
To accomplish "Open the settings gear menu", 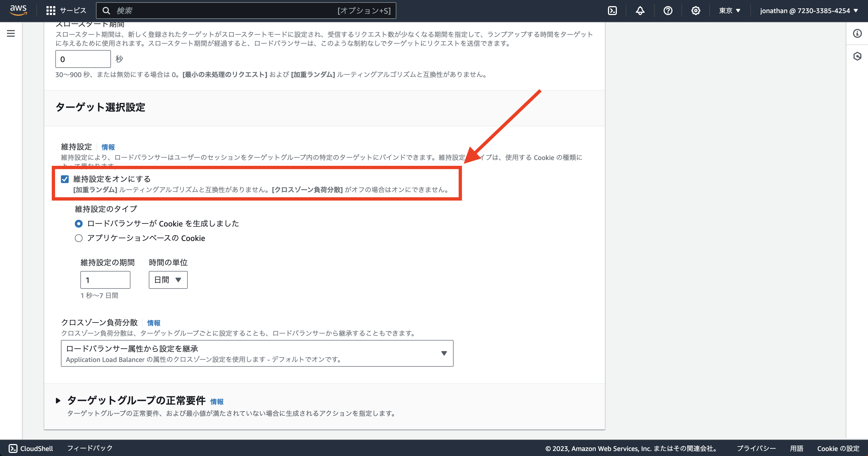I will pyautogui.click(x=696, y=11).
